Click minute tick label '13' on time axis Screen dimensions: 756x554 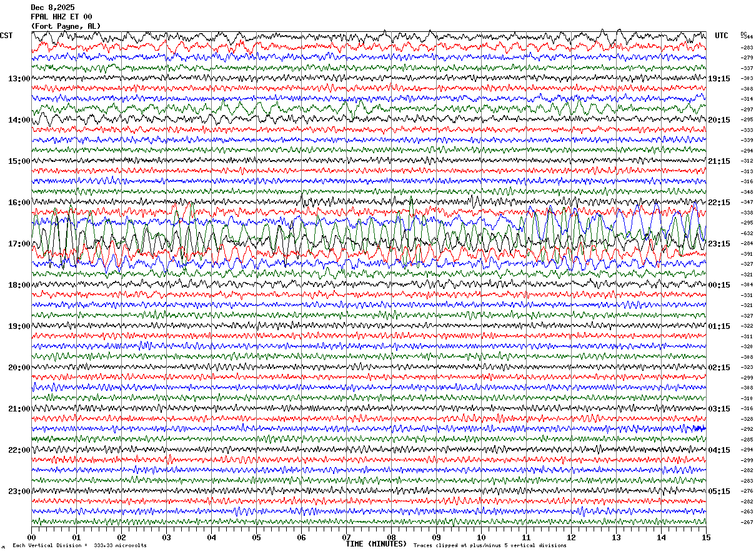616,538
